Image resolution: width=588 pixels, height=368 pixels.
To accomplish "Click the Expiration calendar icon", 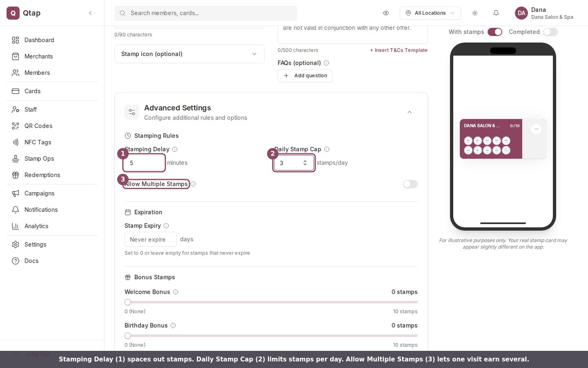I will (x=128, y=212).
